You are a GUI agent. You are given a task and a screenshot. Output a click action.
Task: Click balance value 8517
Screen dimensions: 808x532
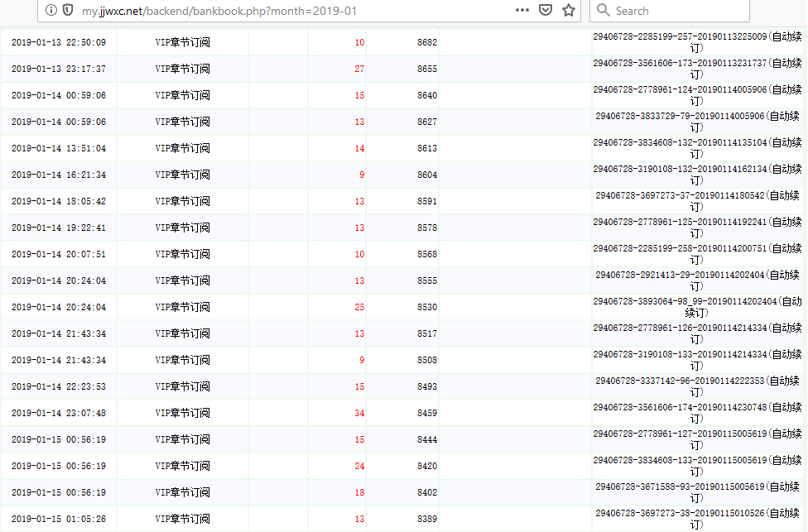[x=427, y=333]
